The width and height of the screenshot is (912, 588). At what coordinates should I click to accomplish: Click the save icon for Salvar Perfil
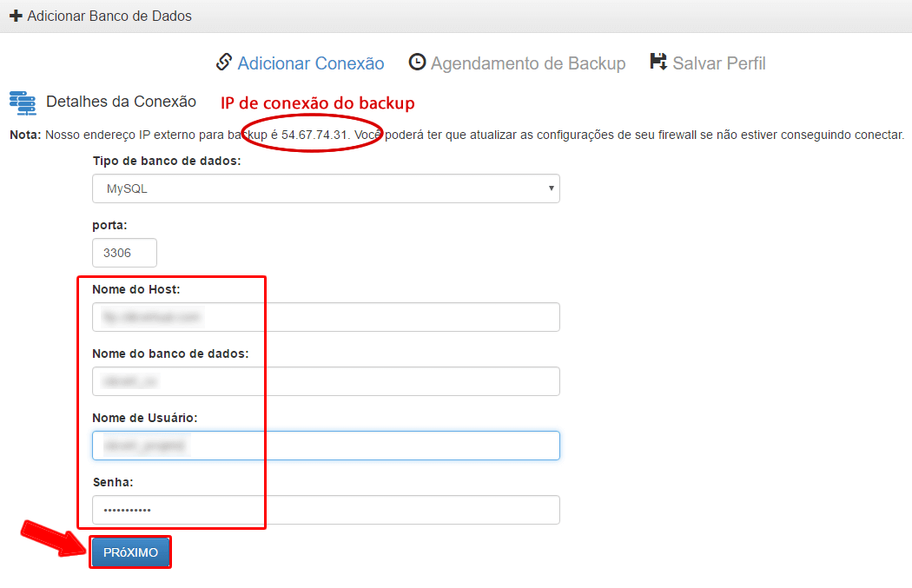point(658,62)
